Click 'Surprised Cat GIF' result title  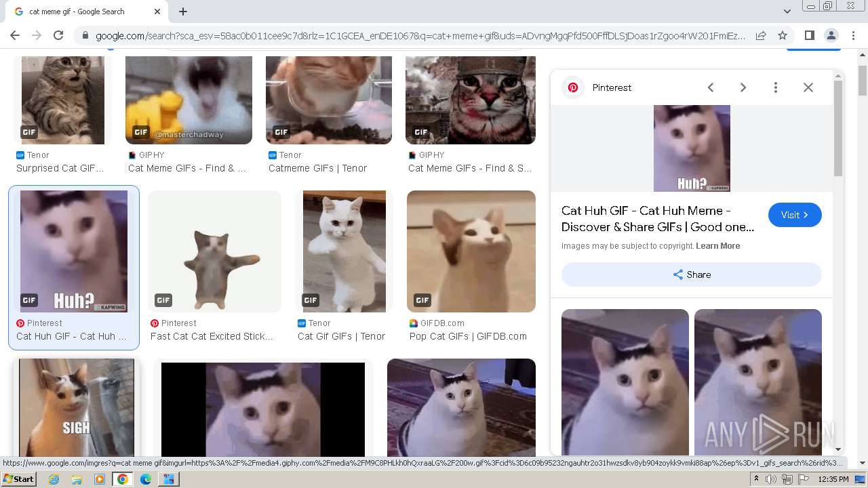click(60, 168)
